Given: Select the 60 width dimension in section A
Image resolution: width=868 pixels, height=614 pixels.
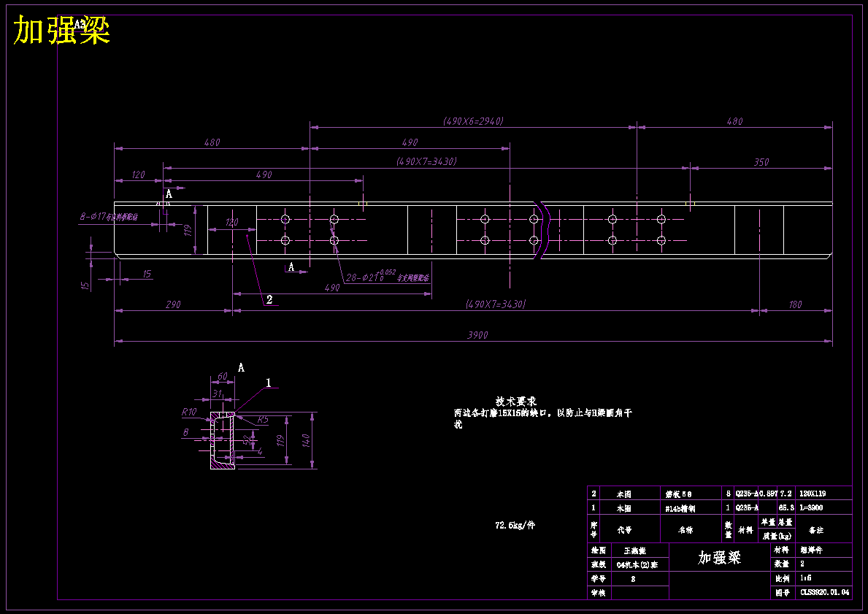Looking at the screenshot, I should 222,377.
